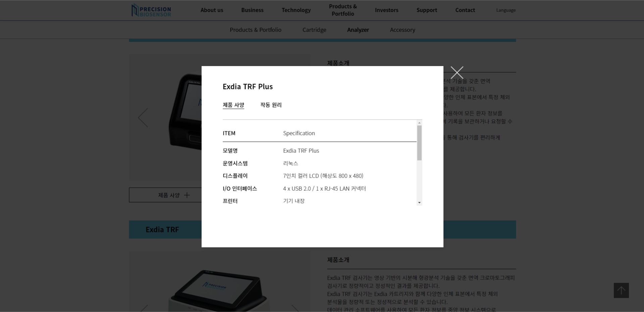Open the Products & Portfolio top menu

pos(343,10)
